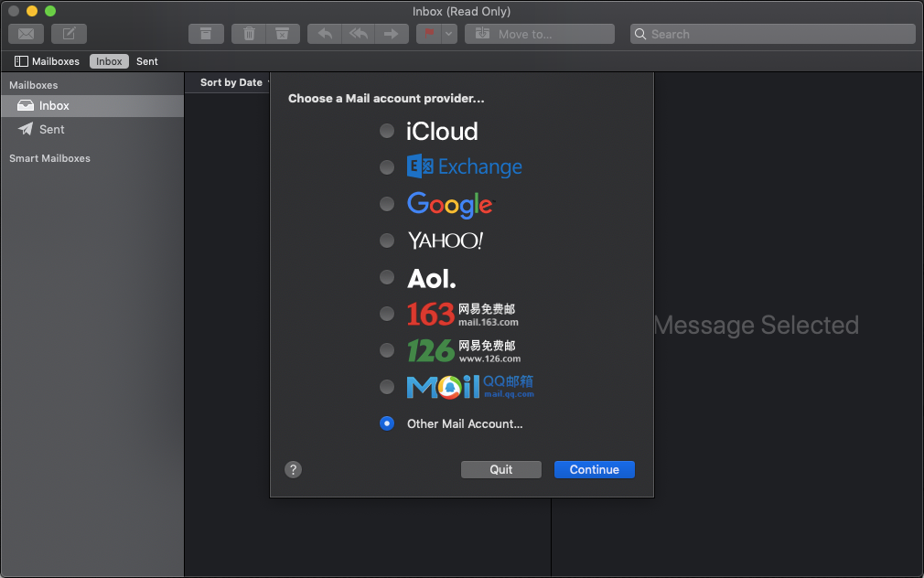The height and width of the screenshot is (578, 924).
Task: Click the Aol. logo
Action: (432, 279)
